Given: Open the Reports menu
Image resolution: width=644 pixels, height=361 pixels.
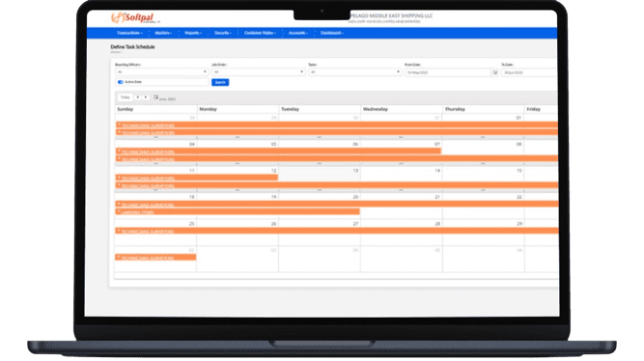Looking at the screenshot, I should pyautogui.click(x=193, y=33).
